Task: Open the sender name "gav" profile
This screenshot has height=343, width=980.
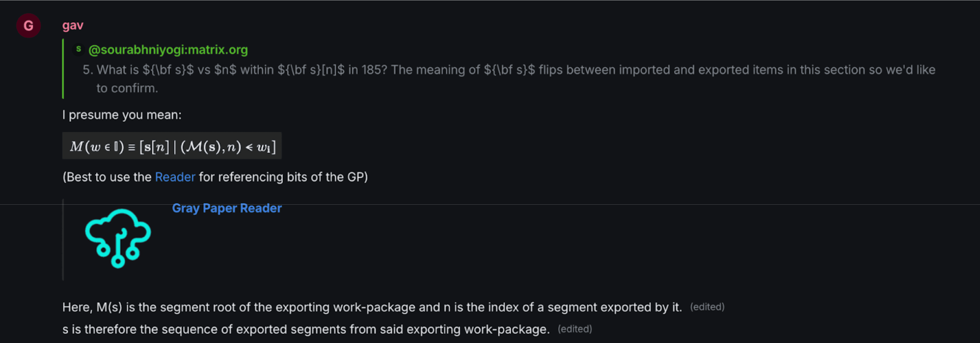Action: pos(73,26)
